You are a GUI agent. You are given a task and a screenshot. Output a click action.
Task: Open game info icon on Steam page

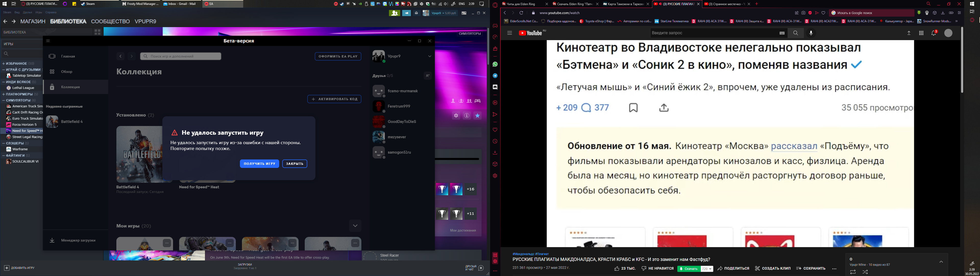coord(467,116)
